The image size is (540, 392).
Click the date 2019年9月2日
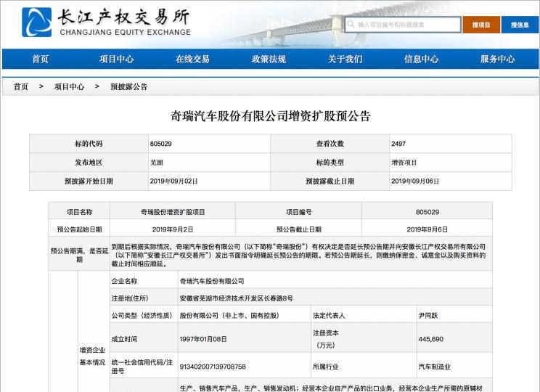point(173,229)
